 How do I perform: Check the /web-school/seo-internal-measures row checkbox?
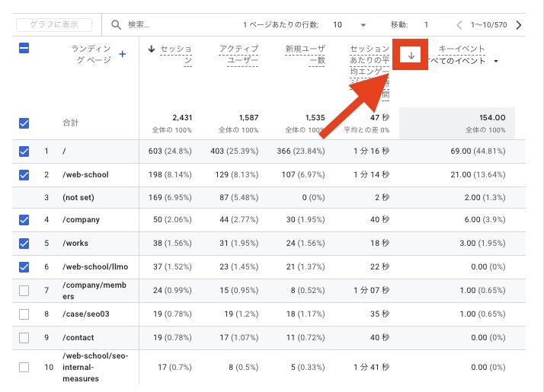point(24,367)
